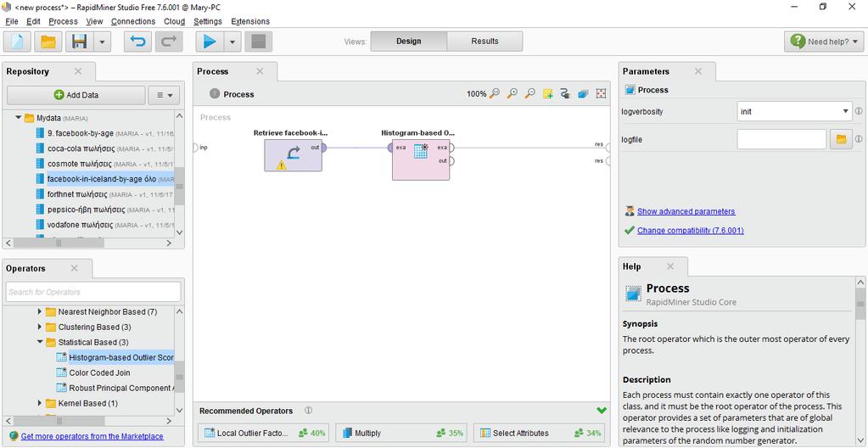Viewport: 868px width, 448px height.
Task: Open the Extensions menu
Action: (x=250, y=21)
